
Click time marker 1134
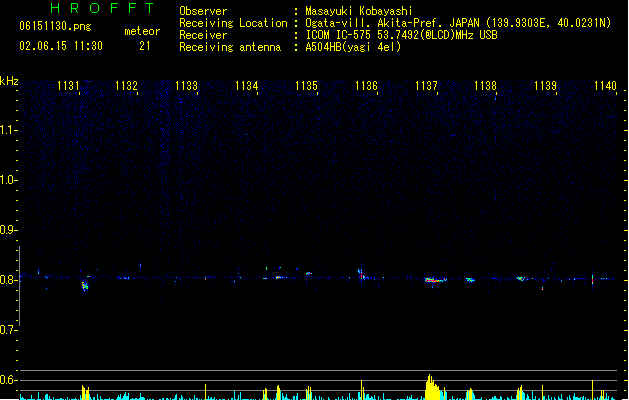click(x=246, y=86)
